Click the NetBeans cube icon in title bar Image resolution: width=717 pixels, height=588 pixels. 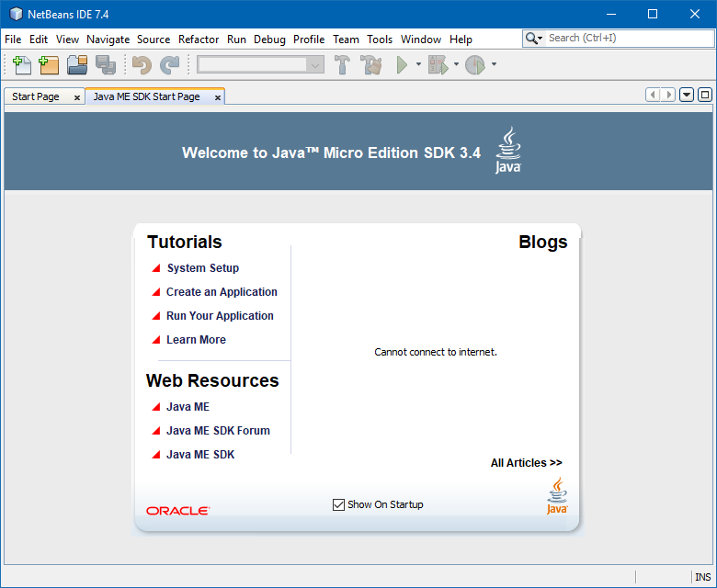pyautogui.click(x=16, y=14)
